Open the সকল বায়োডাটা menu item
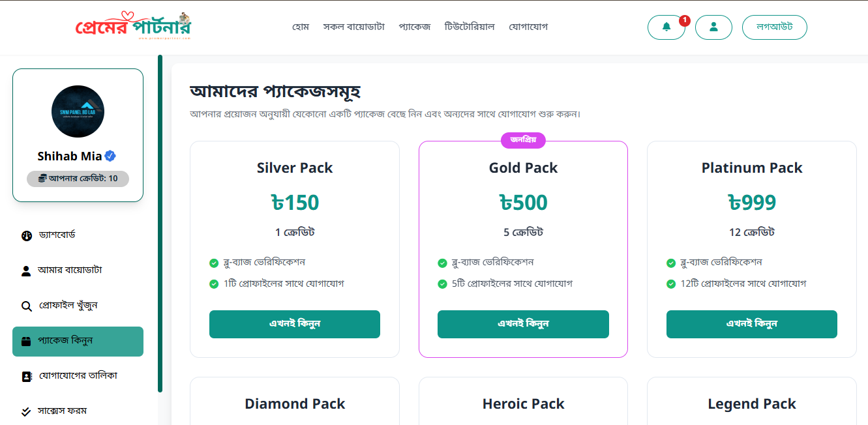The image size is (868, 425). [354, 27]
